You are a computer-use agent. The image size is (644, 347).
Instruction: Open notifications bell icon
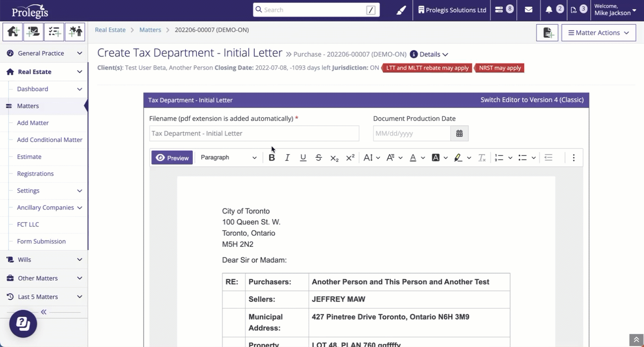549,10
